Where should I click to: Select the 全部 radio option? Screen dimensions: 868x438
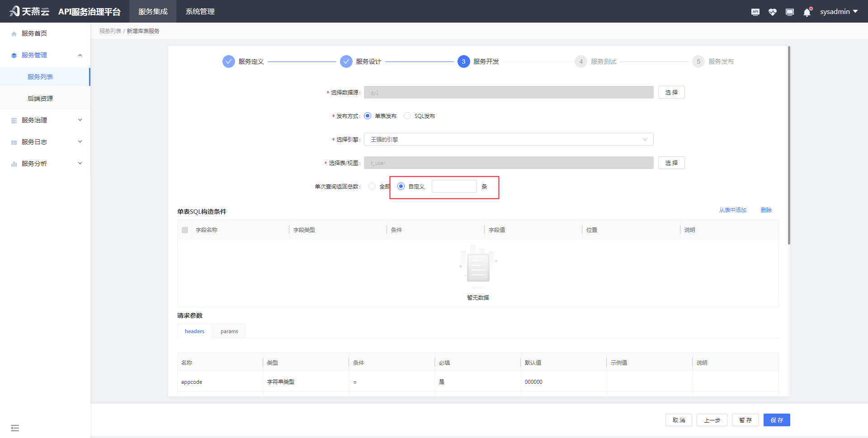tap(372, 186)
